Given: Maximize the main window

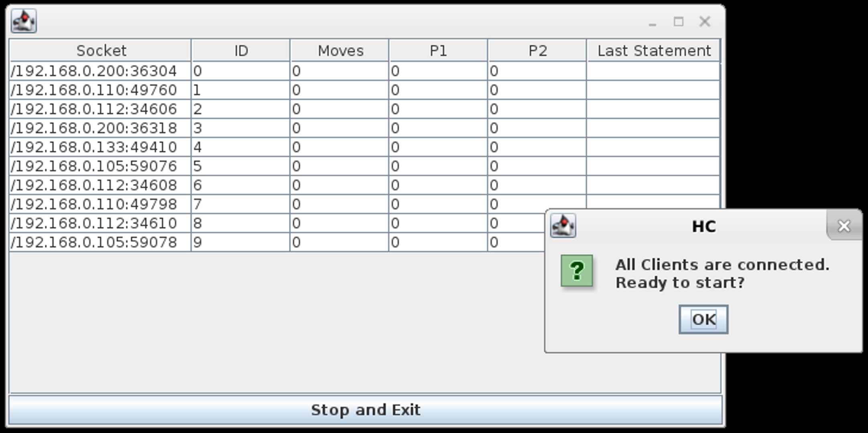Looking at the screenshot, I should (678, 22).
